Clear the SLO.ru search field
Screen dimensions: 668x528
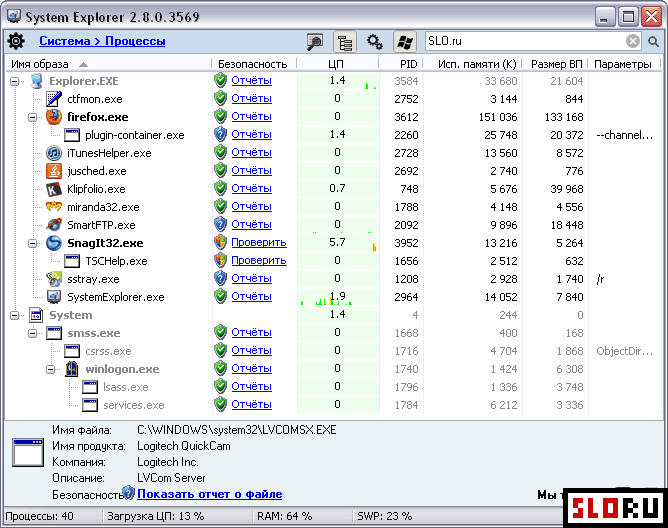pyautogui.click(x=633, y=41)
